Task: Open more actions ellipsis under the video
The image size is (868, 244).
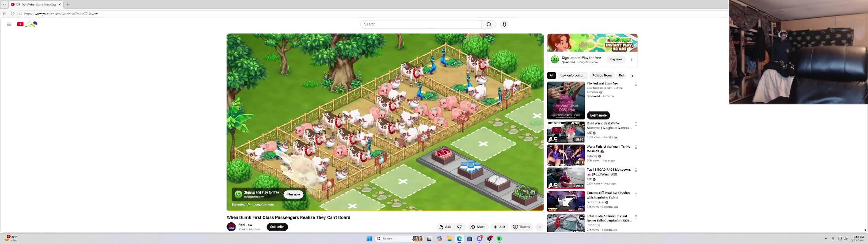Action: (539, 227)
